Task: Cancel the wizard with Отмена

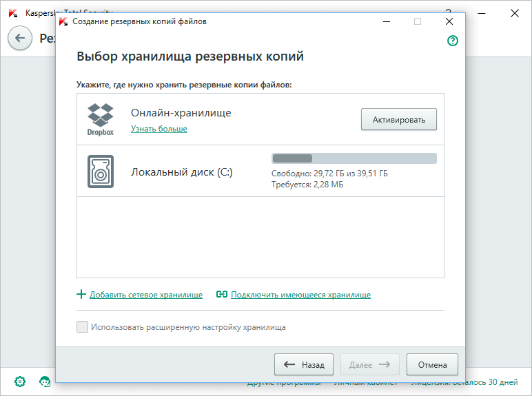Action: click(x=432, y=364)
